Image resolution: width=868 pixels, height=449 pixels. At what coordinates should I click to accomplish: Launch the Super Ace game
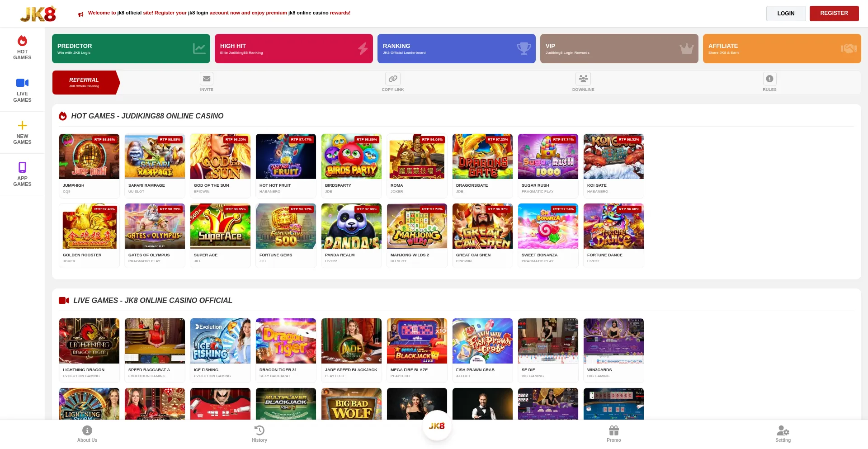click(220, 226)
